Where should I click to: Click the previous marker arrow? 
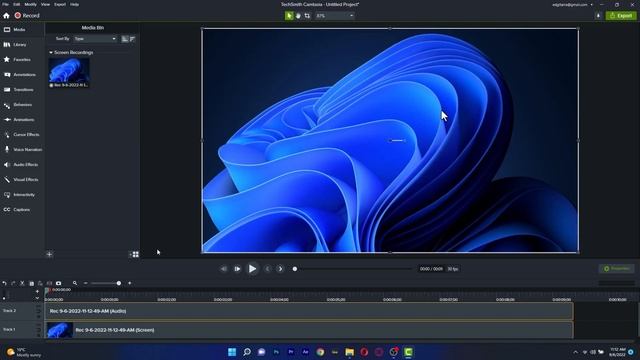pyautogui.click(x=268, y=269)
